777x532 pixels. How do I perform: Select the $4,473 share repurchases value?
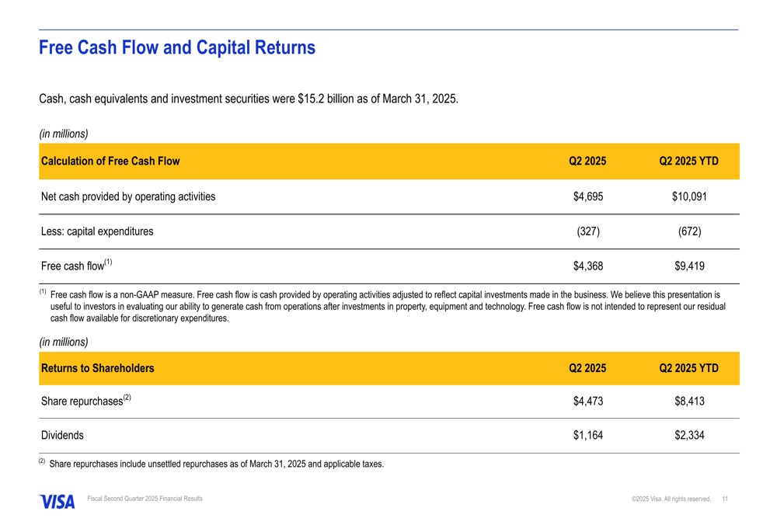[588, 402]
